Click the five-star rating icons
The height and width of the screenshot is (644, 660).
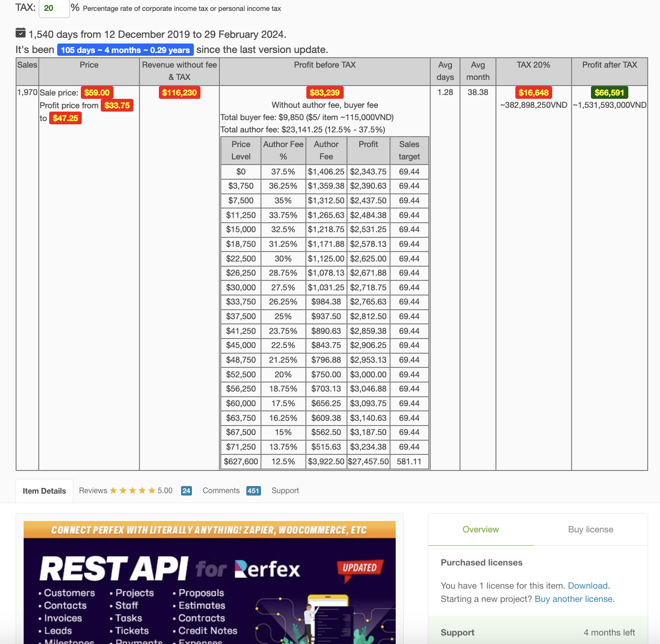(x=132, y=491)
